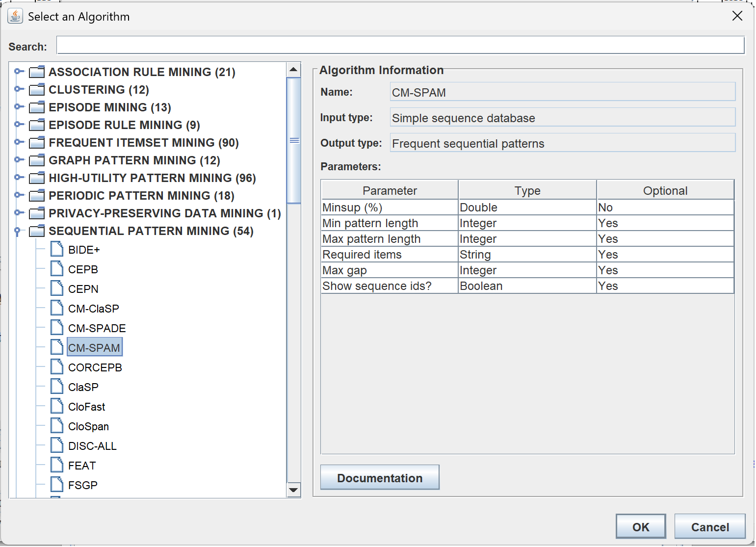Viewport: 756px width, 547px height.
Task: Click the Episode Mining folder icon
Action: [x=37, y=107]
